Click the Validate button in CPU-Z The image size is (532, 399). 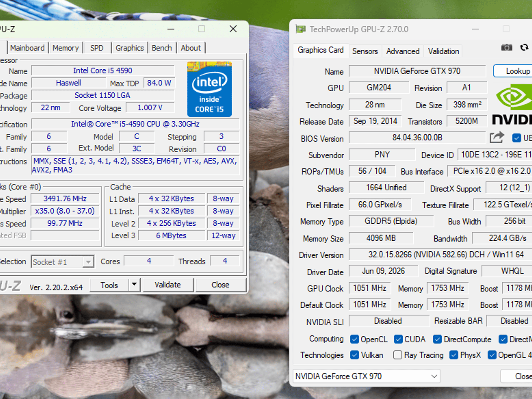tap(168, 285)
